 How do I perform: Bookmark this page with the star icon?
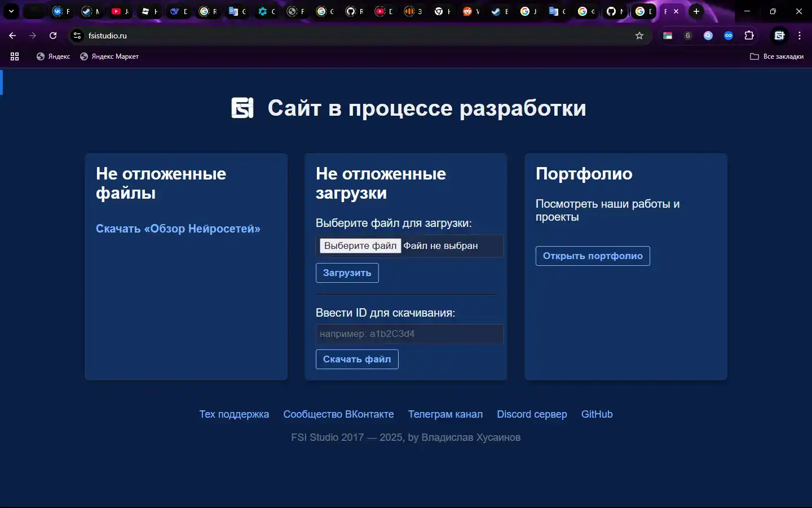tap(639, 36)
